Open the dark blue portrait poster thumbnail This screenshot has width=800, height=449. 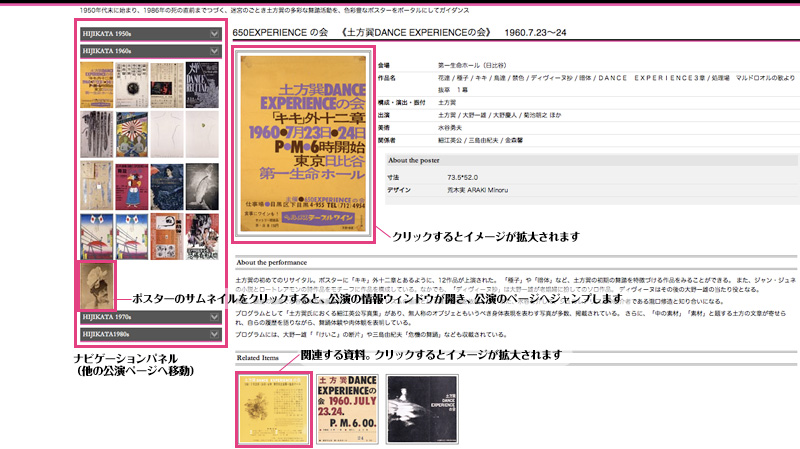coord(167,186)
